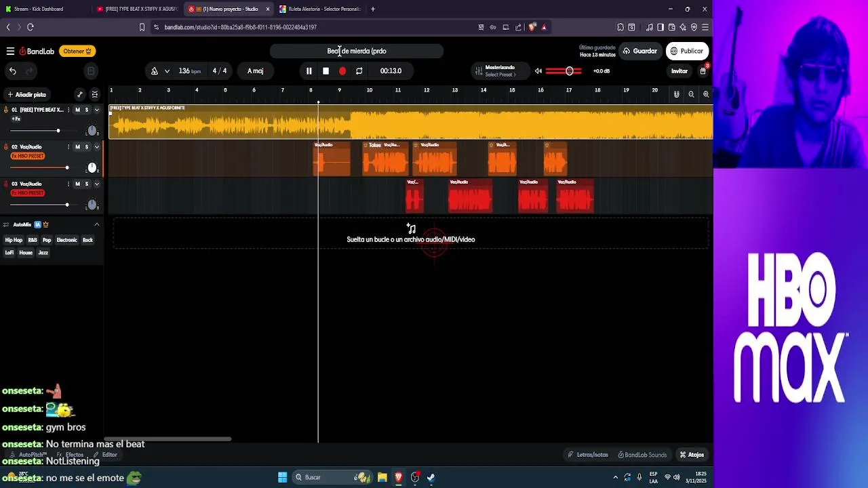Screen dimensions: 868x488
Task: Click the red microphone icon of track 03
Action: tap(5, 184)
